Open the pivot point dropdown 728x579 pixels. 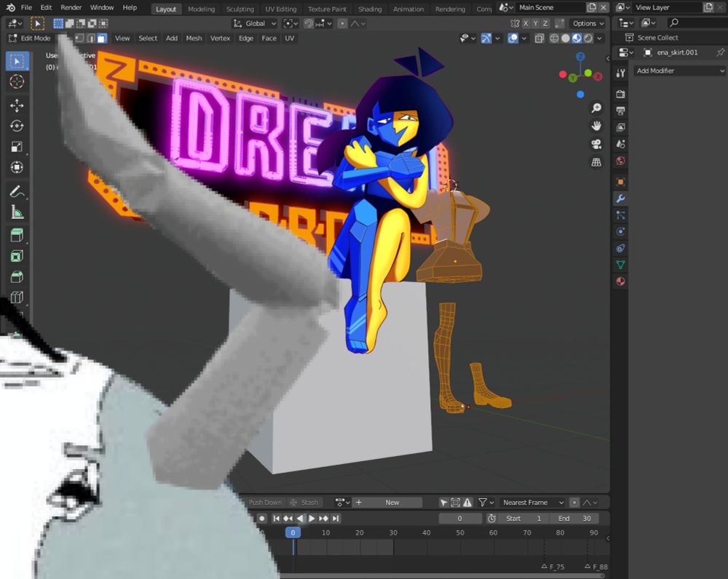290,23
